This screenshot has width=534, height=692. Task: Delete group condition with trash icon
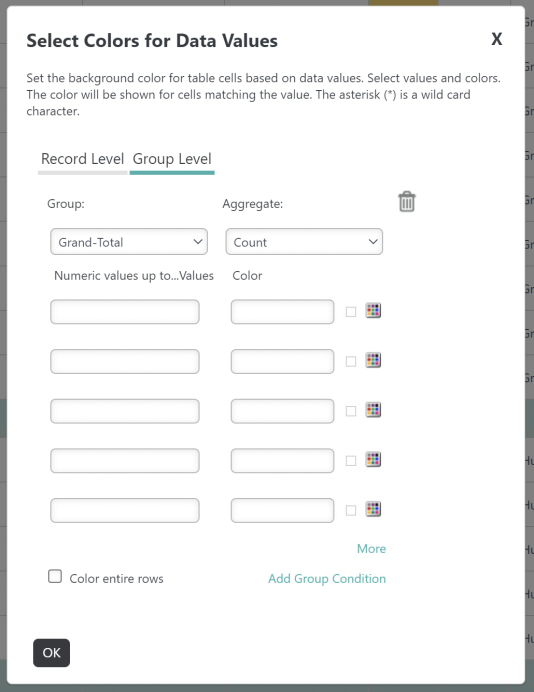[406, 202]
